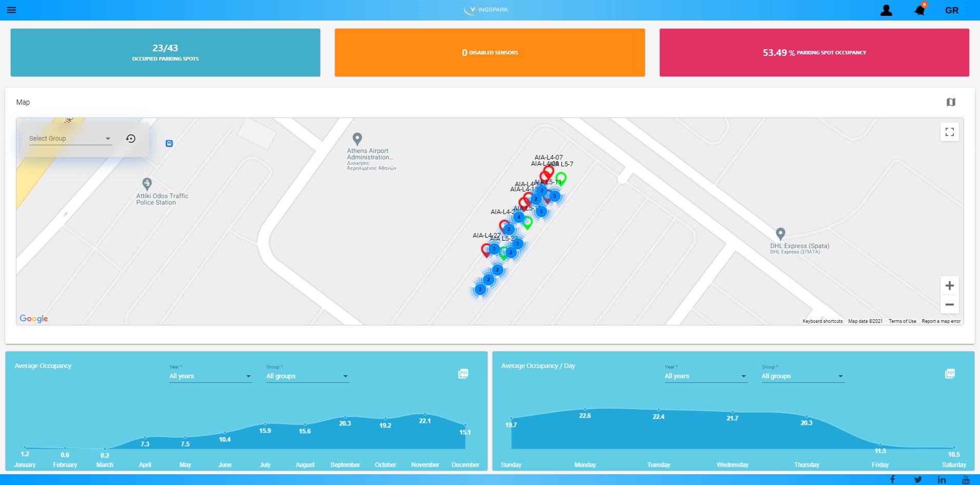Export Average Occupancy chart as PDF
Viewport: 980px width, 485px height.
click(x=463, y=373)
